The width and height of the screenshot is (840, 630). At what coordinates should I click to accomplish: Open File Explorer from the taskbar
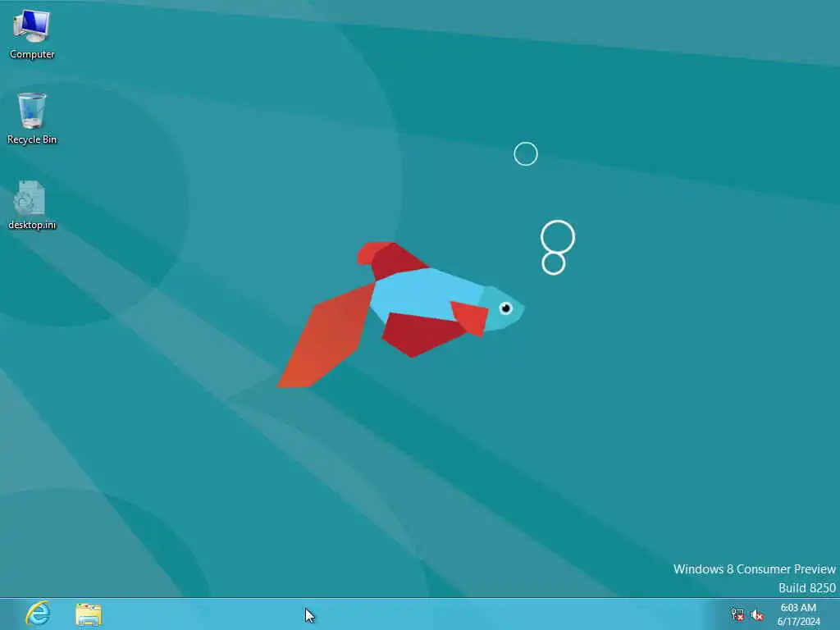point(89,614)
